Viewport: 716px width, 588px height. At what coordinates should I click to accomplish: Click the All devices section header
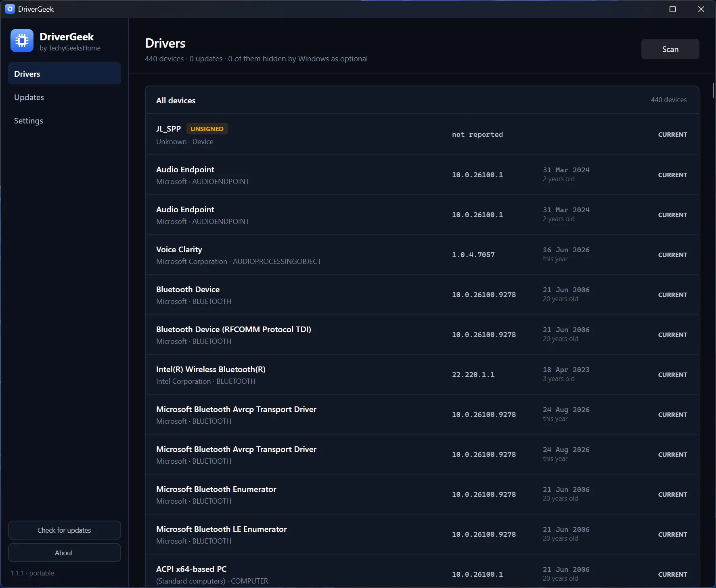[x=176, y=100]
